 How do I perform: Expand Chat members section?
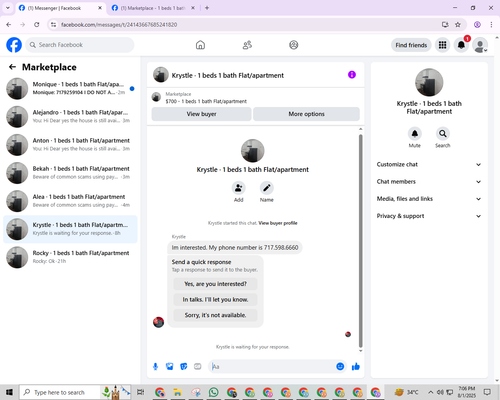coord(429,182)
